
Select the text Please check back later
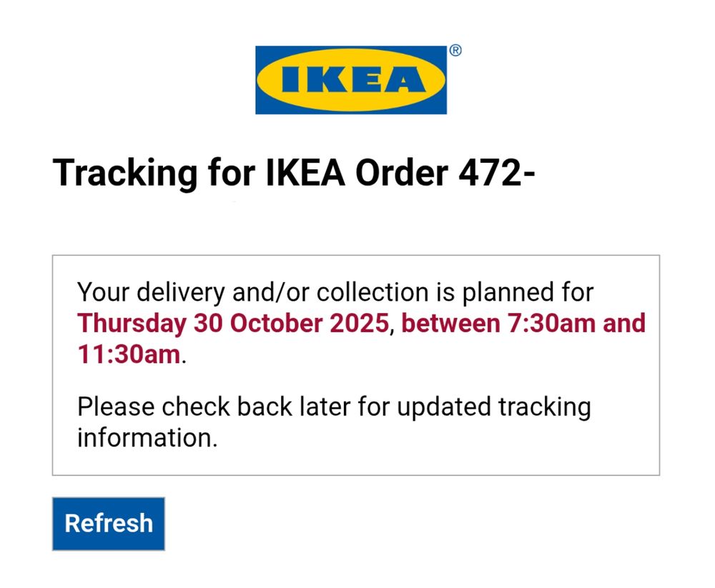(x=214, y=407)
